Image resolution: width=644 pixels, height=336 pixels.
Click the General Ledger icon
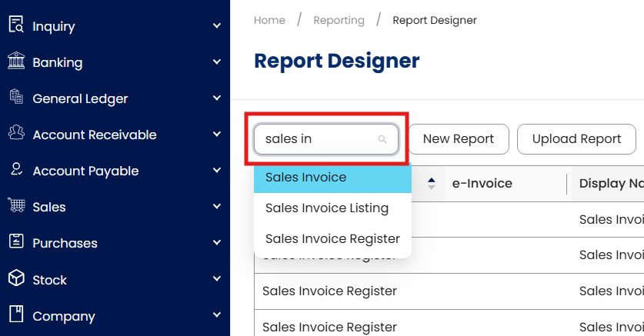pos(15,98)
